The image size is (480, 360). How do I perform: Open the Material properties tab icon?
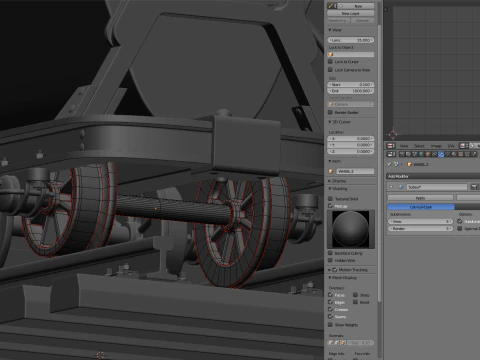[454, 154]
